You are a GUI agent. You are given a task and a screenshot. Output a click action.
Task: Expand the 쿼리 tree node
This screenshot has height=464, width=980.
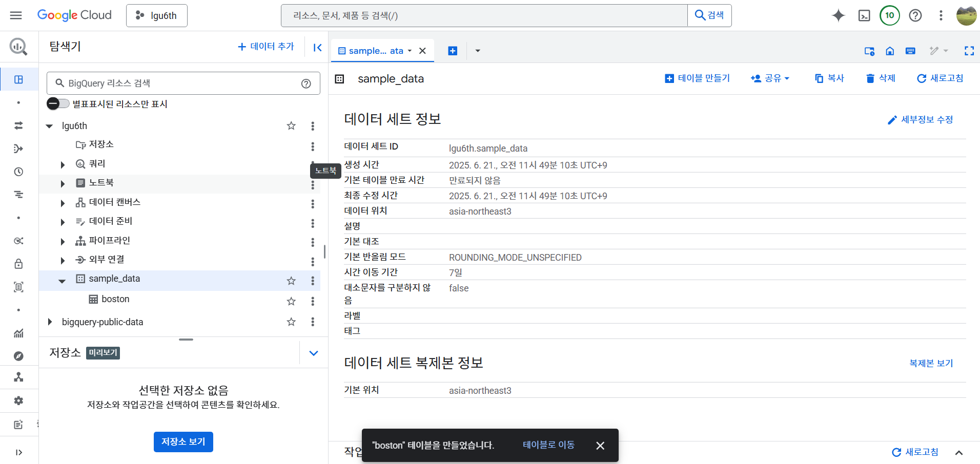coord(63,164)
